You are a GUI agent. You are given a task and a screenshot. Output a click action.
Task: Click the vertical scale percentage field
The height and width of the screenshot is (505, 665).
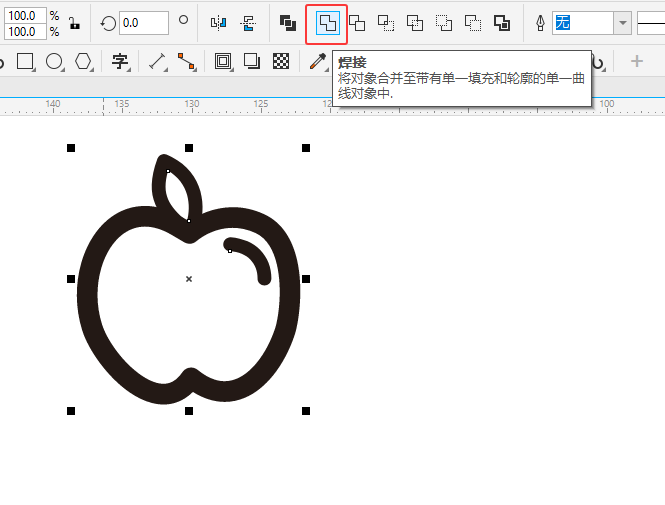(25, 31)
